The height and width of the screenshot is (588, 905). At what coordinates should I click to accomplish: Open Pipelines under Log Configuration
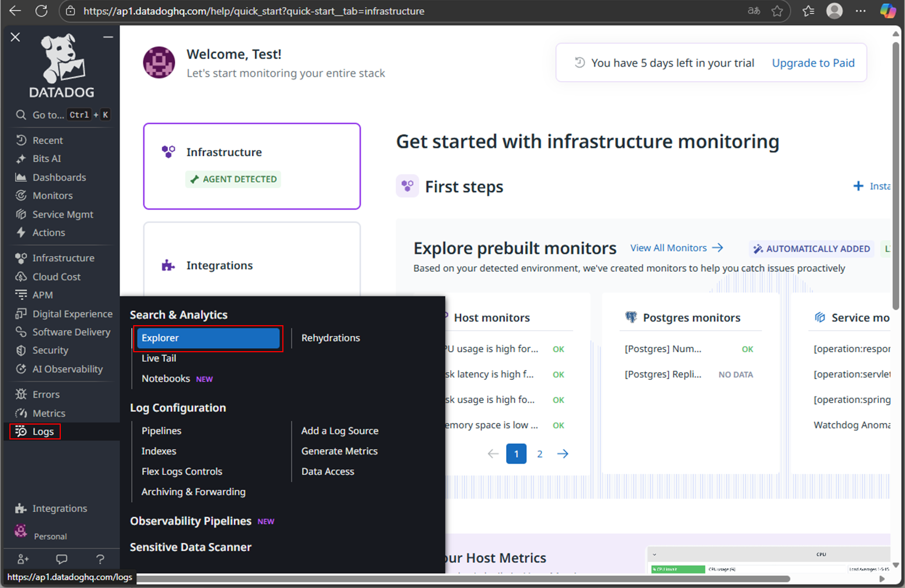(x=161, y=431)
